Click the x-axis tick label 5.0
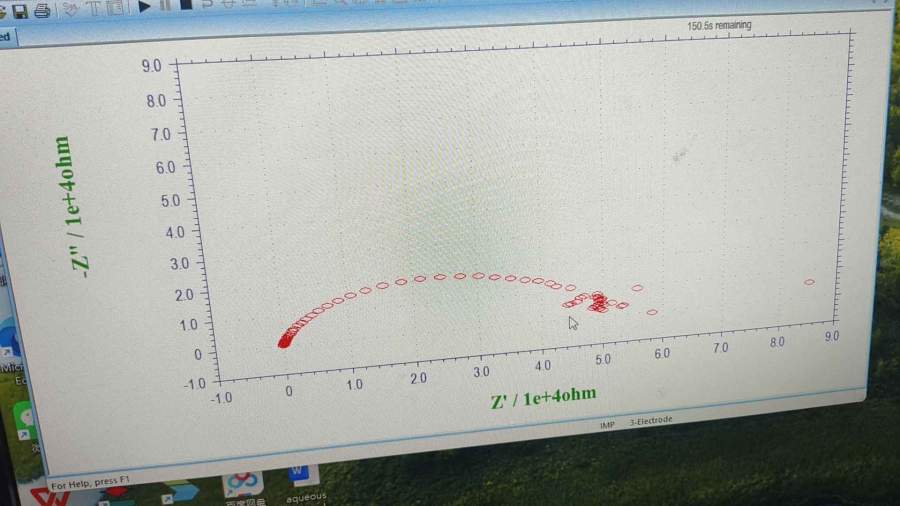Viewport: 900px width, 506px height. (603, 360)
